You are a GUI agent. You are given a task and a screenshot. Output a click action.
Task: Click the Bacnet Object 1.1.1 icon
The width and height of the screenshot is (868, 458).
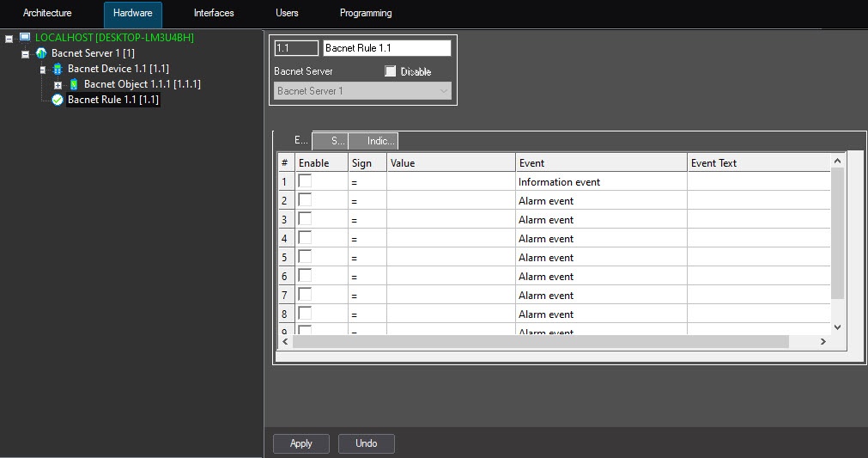click(x=74, y=84)
